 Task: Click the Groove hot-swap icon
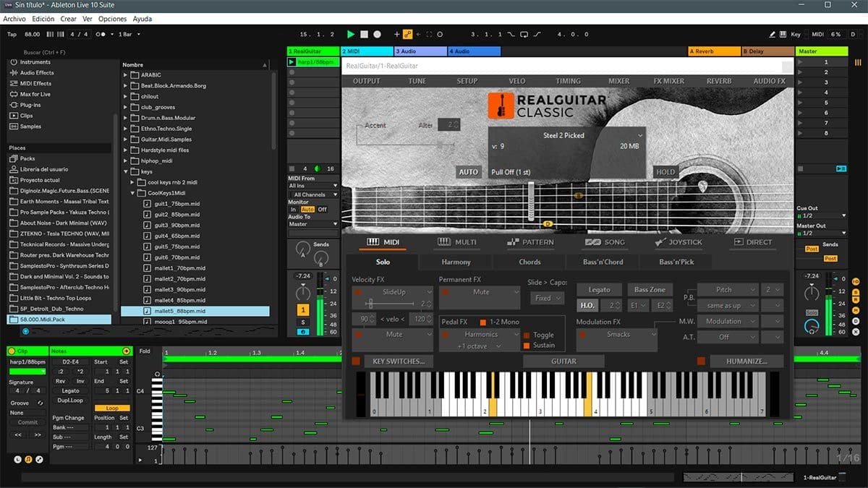pyautogui.click(x=40, y=403)
